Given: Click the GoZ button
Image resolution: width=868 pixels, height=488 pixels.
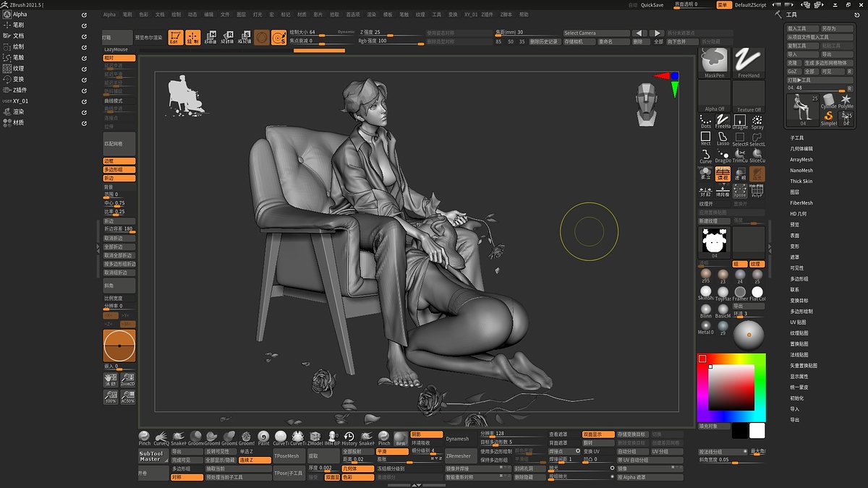Looking at the screenshot, I should coord(794,72).
